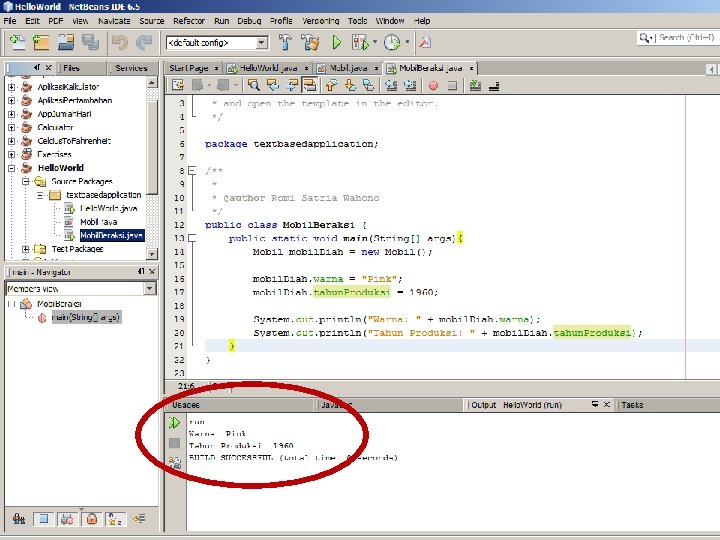Click the Build Main Project hammer icon
720x540 pixels.
(286, 43)
